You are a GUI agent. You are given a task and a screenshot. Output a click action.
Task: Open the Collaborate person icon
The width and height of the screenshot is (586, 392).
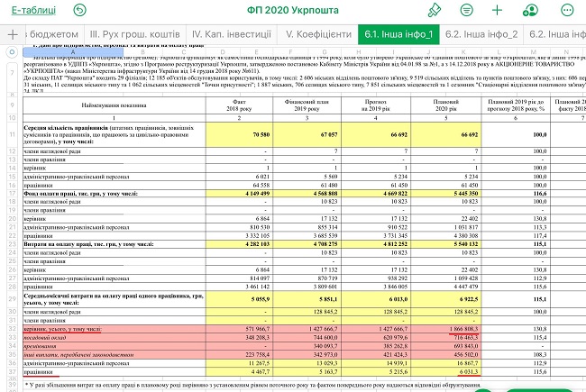tap(530, 11)
